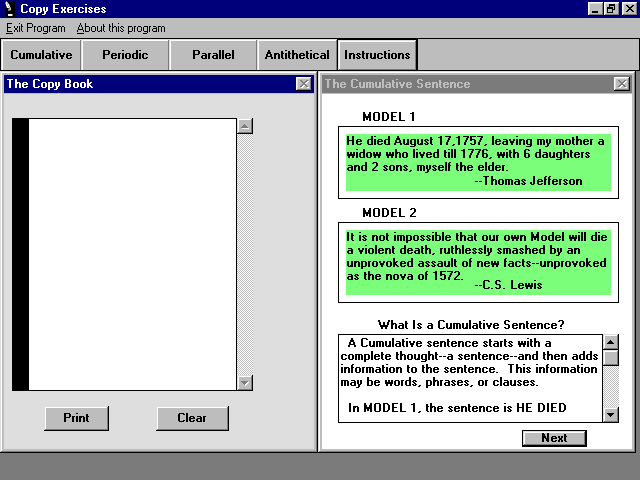Viewport: 640px width, 480px height.
Task: Select the Parallel sentence tab
Action: pos(213,55)
